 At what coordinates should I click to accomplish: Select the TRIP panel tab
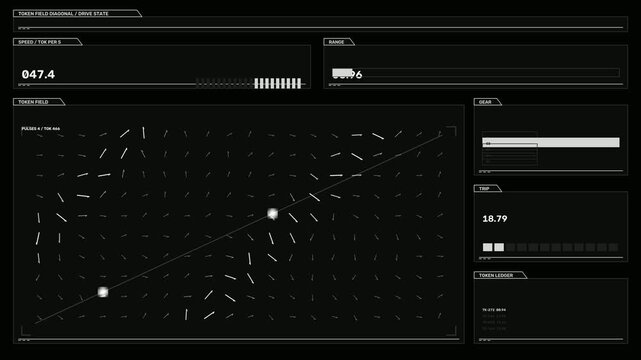pos(487,188)
